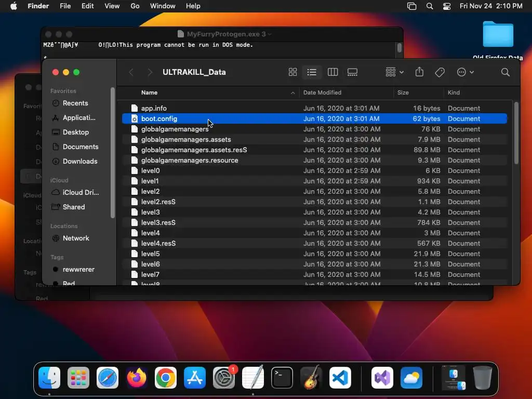Open App Store from the Dock
This screenshot has height=399, width=532.
click(x=195, y=378)
